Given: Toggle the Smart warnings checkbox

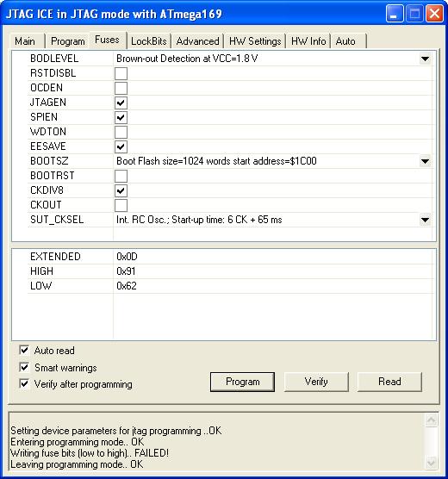Looking at the screenshot, I should pos(24,367).
